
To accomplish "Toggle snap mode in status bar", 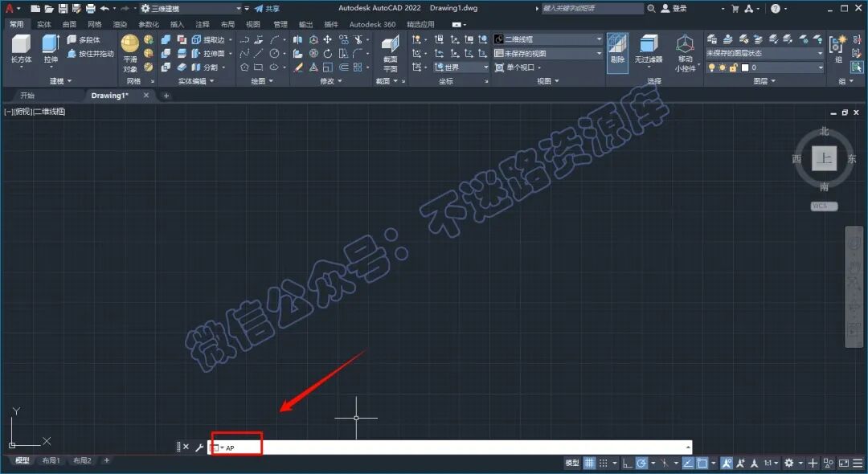I will 604,463.
